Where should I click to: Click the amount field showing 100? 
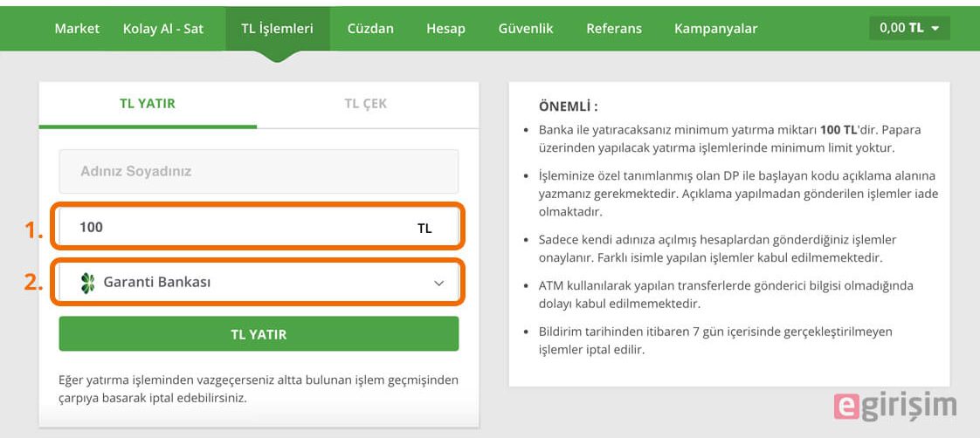pos(259,227)
